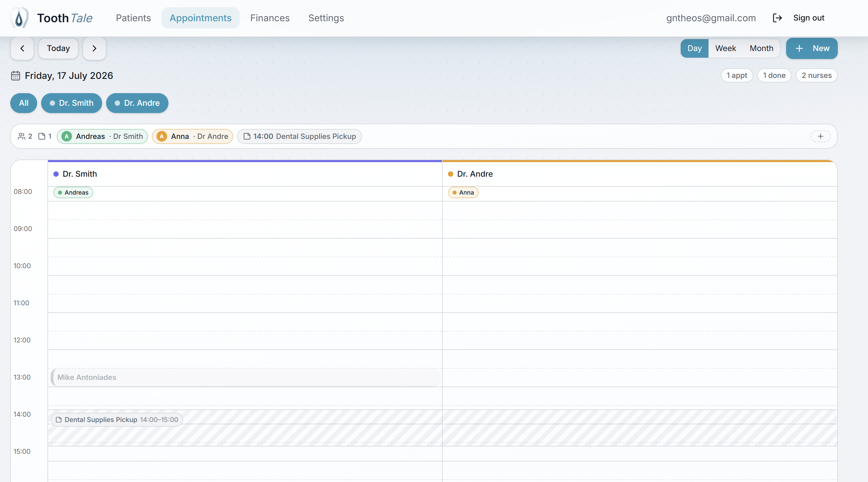Go to previous day with left chevron
This screenshot has height=482, width=868.
tap(22, 48)
